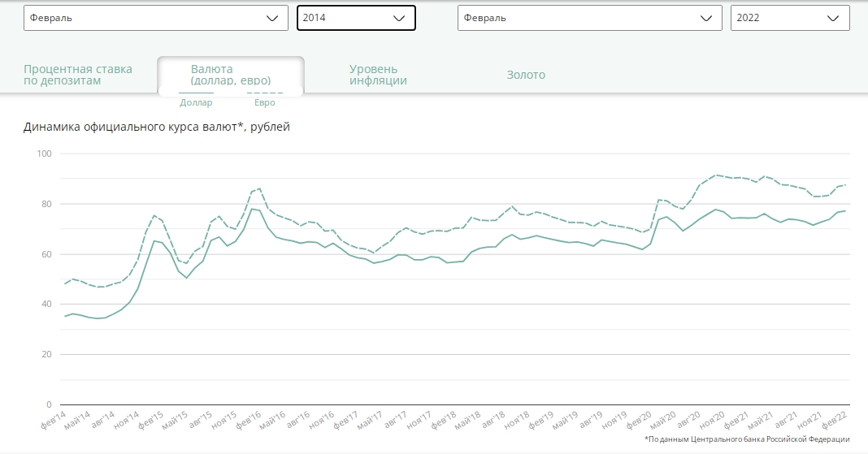868x454 pixels.
Task: Click the chevron in the left Февраль box
Action: tap(271, 18)
